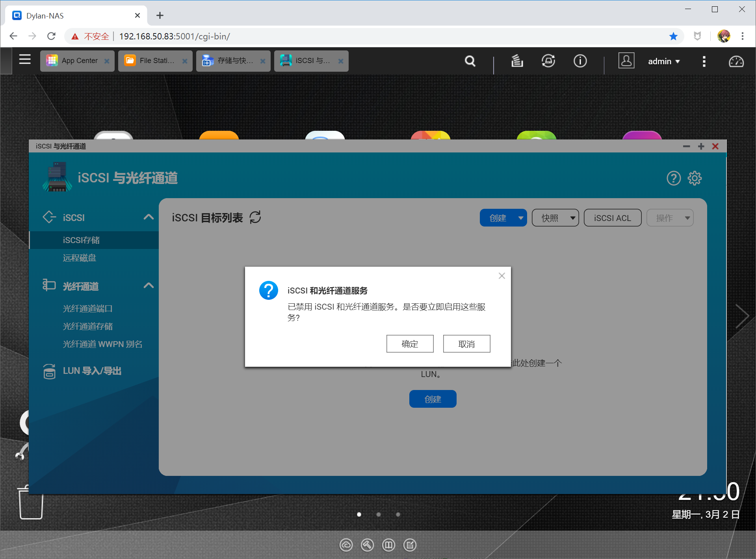Collapse the 光纤通道 sidebar section
The height and width of the screenshot is (559, 756).
[x=149, y=286]
